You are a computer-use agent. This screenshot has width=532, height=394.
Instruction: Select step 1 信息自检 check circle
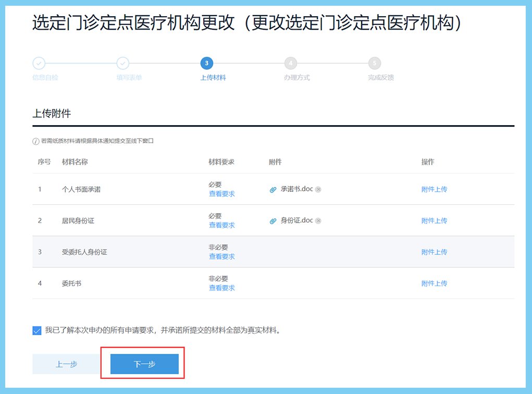(x=39, y=63)
